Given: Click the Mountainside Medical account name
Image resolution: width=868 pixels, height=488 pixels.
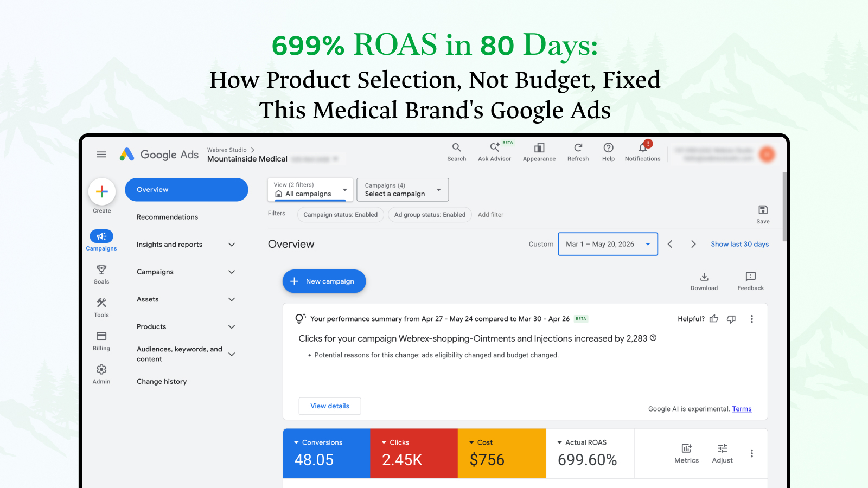Looking at the screenshot, I should pos(247,159).
